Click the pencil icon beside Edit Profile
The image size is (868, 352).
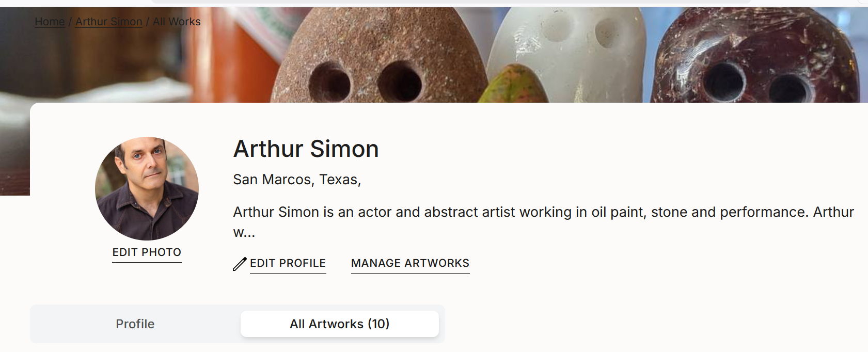pyautogui.click(x=239, y=264)
